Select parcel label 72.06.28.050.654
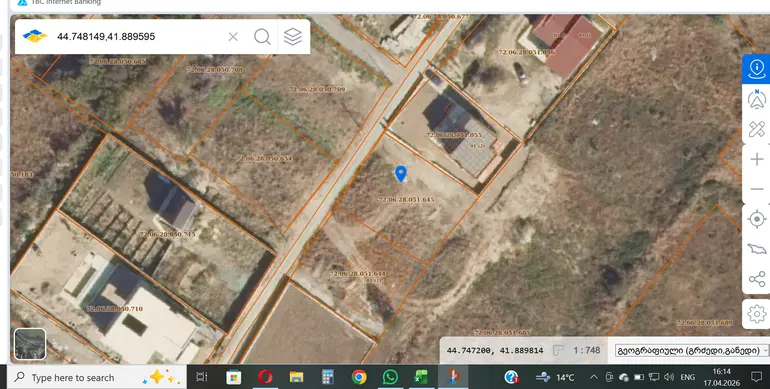Screen dimensions: 770x389 coord(264,159)
